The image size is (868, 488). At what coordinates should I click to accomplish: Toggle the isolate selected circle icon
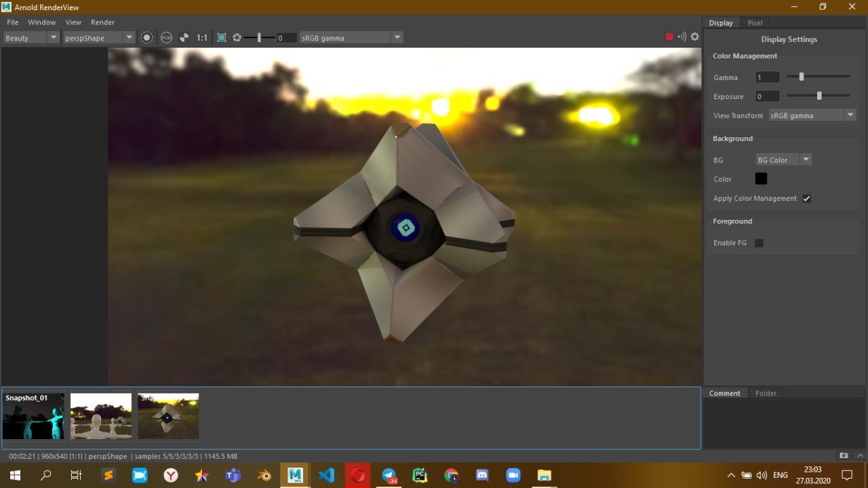coord(146,38)
